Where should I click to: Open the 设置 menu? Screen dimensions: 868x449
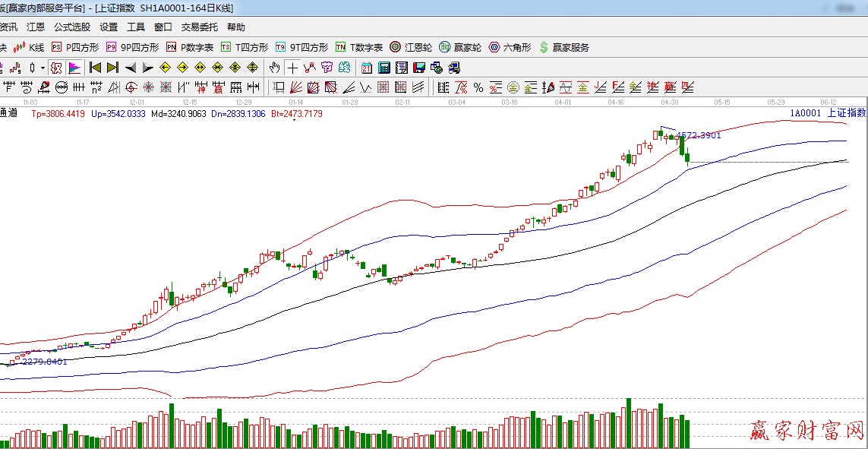coord(109,27)
